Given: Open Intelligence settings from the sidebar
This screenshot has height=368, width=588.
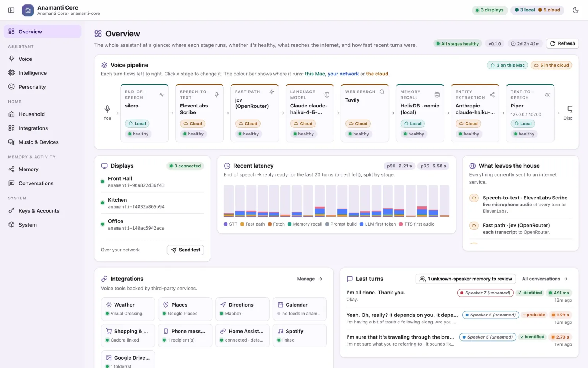Looking at the screenshot, I should [43, 73].
